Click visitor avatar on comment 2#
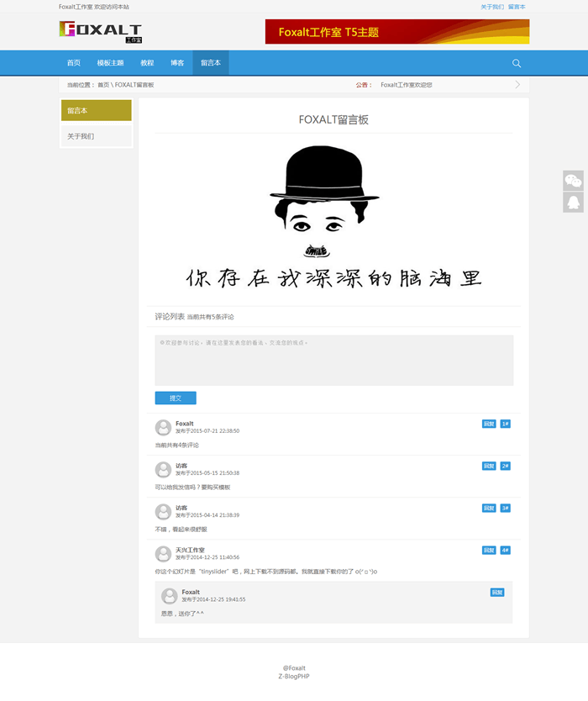The width and height of the screenshot is (588, 701). click(163, 469)
